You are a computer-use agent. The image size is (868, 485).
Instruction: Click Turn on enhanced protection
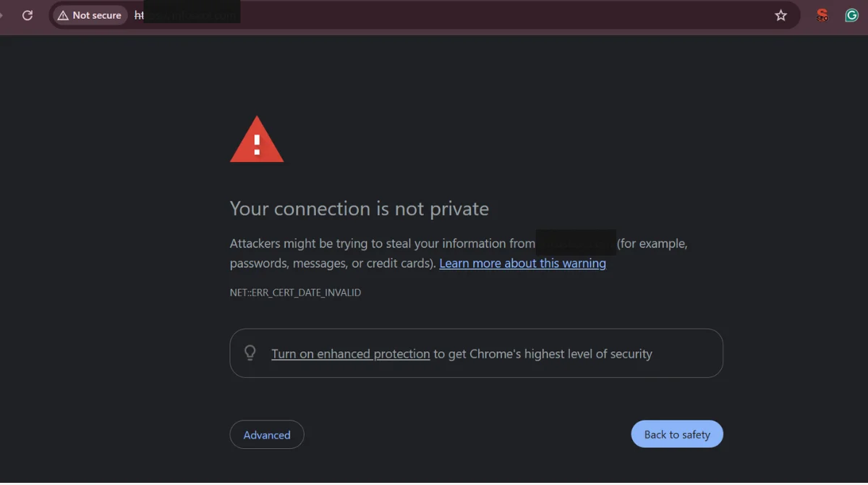coord(351,353)
